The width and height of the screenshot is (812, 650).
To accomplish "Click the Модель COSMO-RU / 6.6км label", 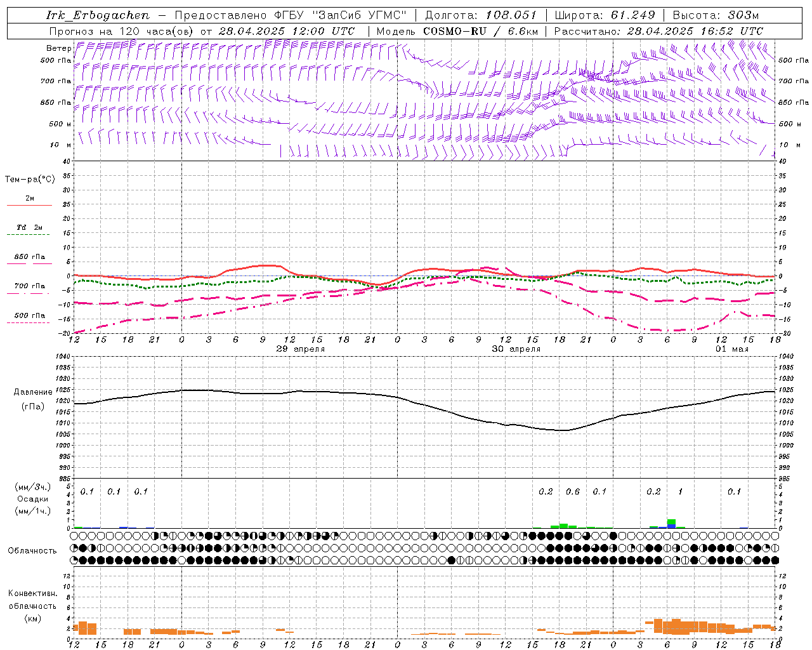I will click(457, 31).
